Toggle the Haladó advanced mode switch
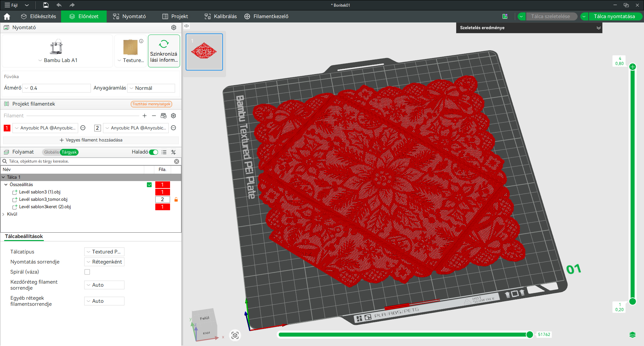Image resolution: width=644 pixels, height=346 pixels. (x=154, y=152)
